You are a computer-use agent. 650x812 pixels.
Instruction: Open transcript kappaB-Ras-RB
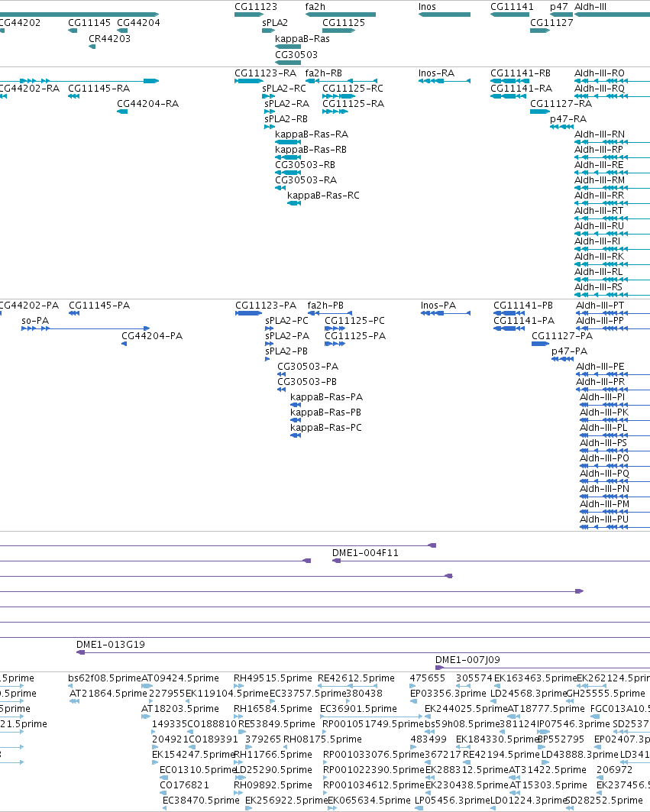311,150
